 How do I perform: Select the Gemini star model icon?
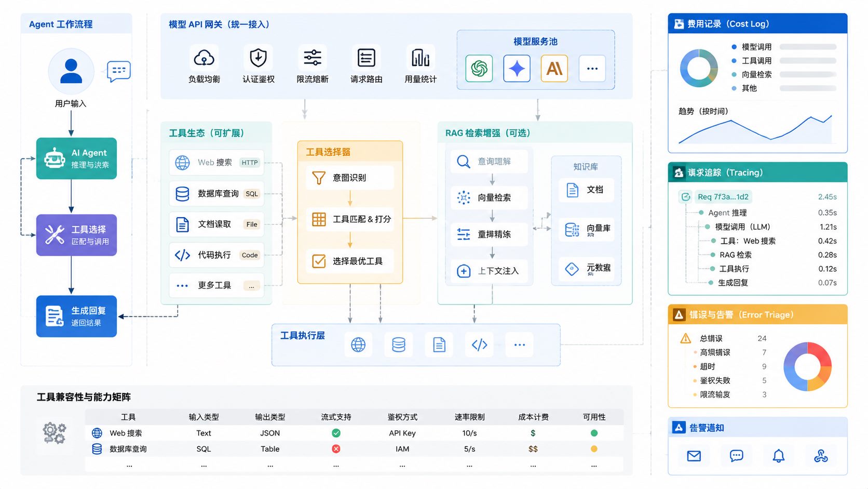click(x=517, y=68)
